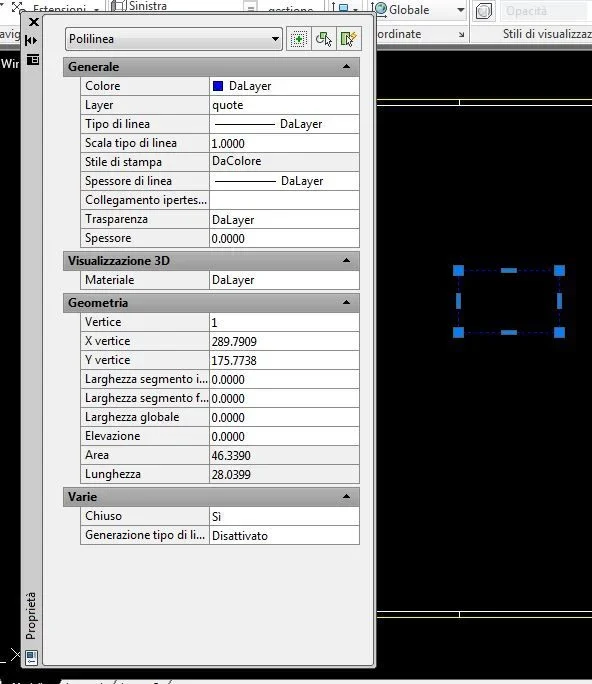The width and height of the screenshot is (592, 684).
Task: Toggle auto-hide on the properties palette
Action: [31, 41]
